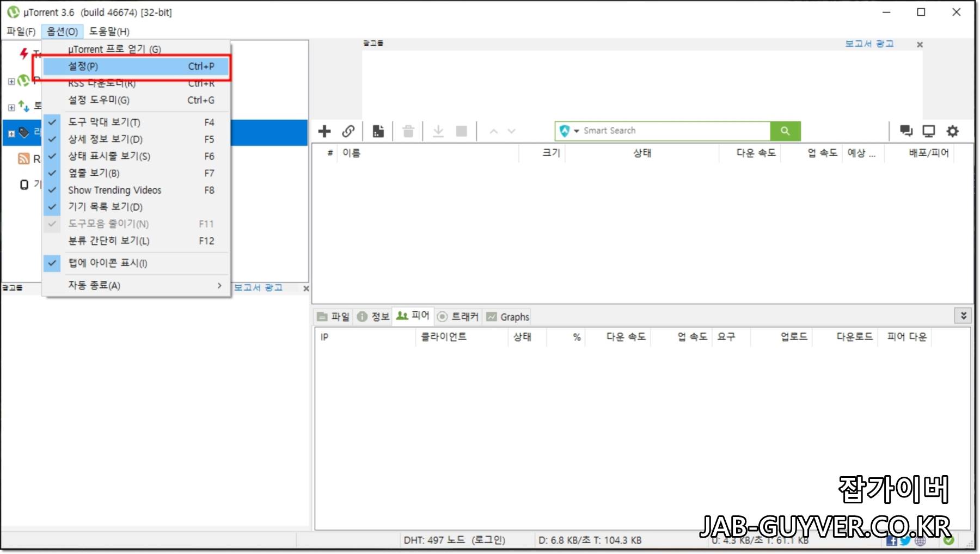This screenshot has height=554, width=980.
Task: Open the search provider shield dropdown
Action: 569,131
